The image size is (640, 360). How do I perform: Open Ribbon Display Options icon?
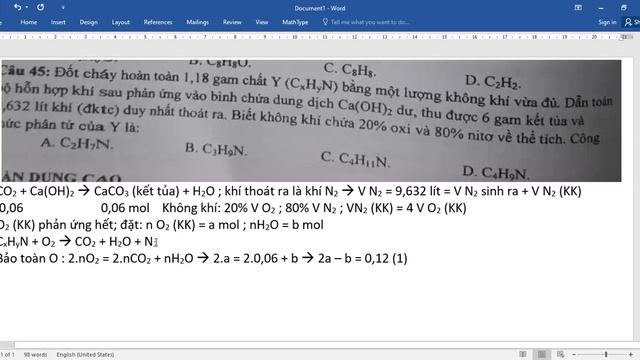pos(578,8)
